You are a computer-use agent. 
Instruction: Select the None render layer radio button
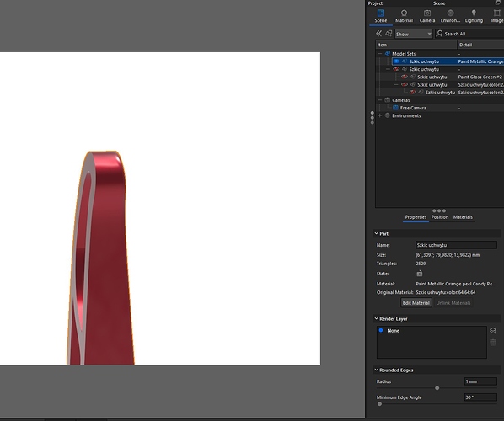coord(381,330)
